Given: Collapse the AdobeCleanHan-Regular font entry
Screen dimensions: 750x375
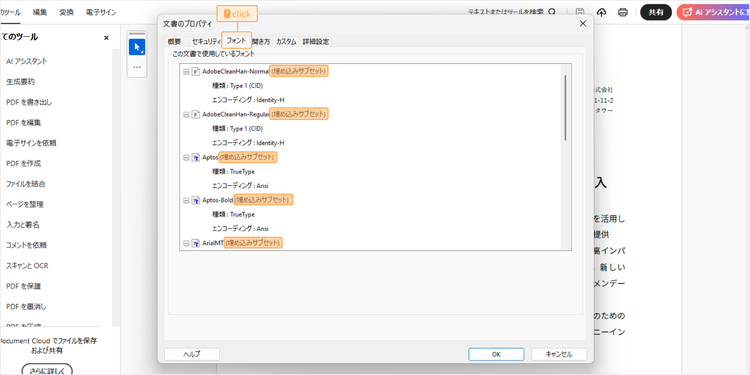Looking at the screenshot, I should tap(186, 114).
